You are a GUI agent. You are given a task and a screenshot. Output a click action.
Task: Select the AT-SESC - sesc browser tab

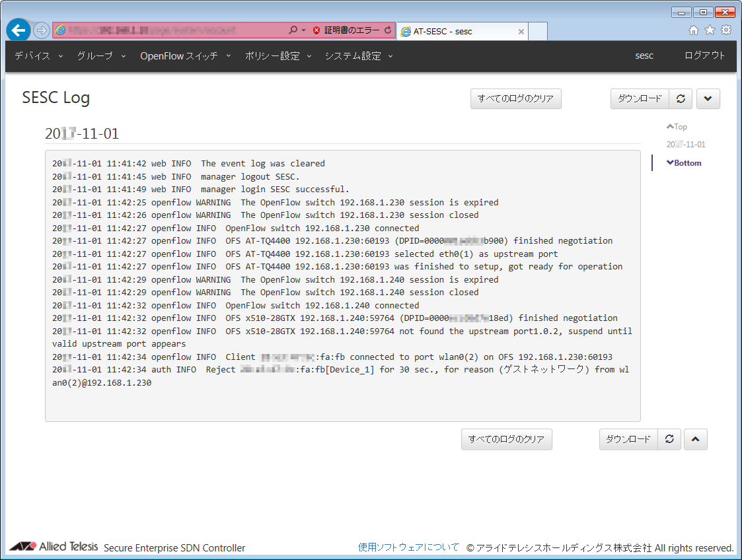coord(462,31)
